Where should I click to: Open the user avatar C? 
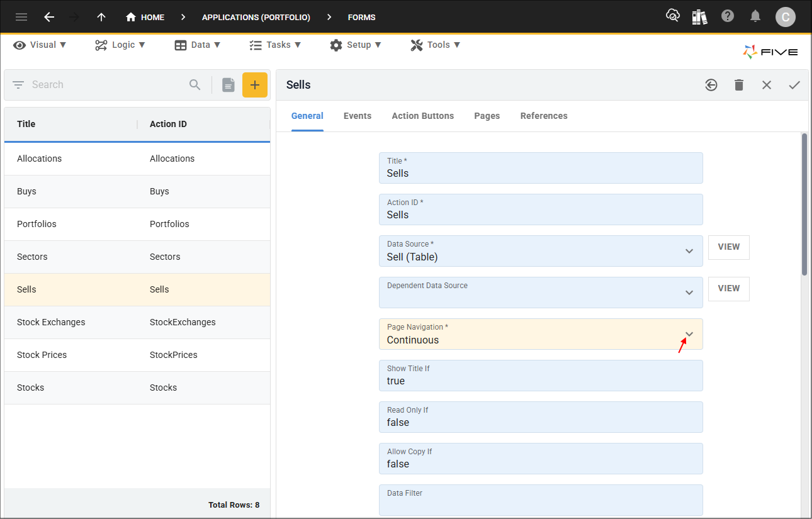pyautogui.click(x=786, y=17)
